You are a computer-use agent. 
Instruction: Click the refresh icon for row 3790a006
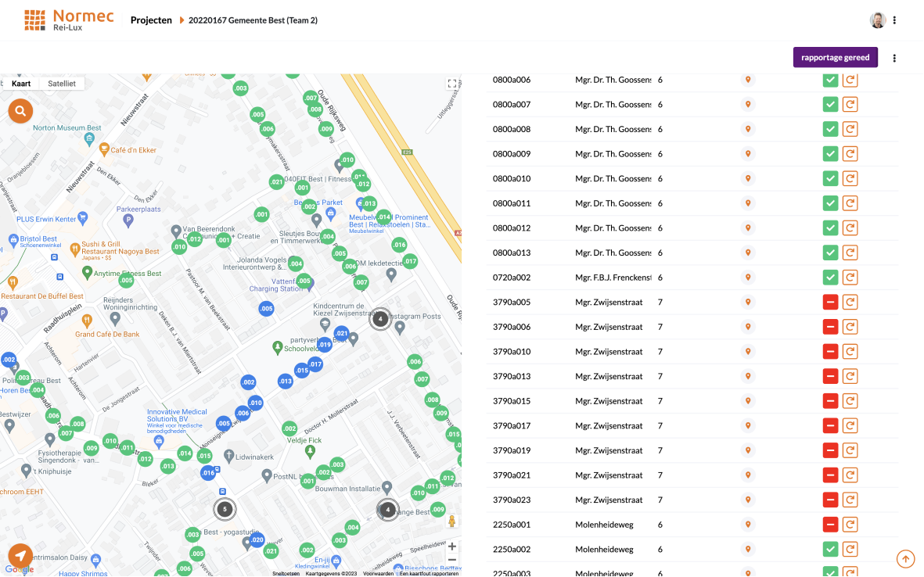(x=850, y=327)
